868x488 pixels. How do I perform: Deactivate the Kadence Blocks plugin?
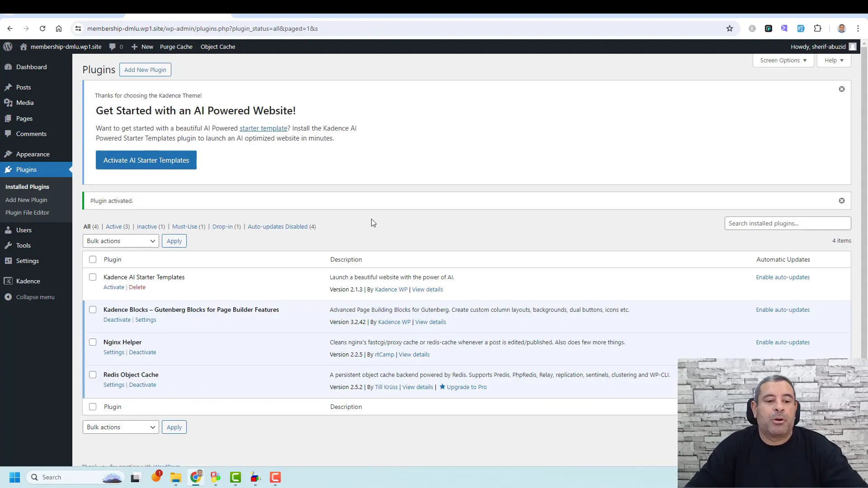coord(117,320)
